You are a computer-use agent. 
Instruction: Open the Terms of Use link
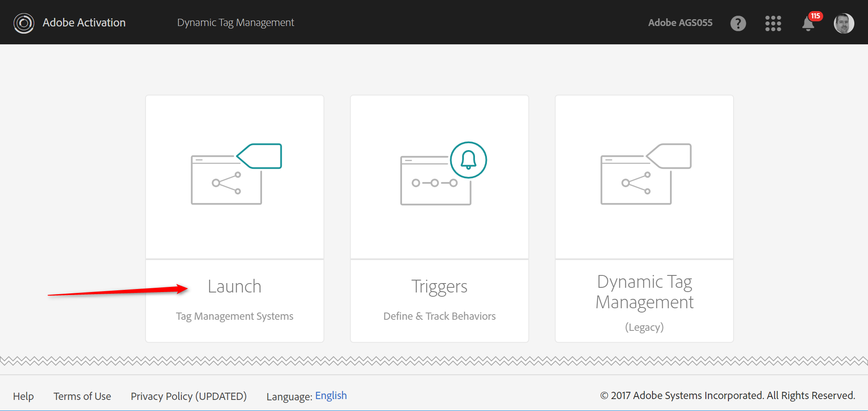point(82,396)
